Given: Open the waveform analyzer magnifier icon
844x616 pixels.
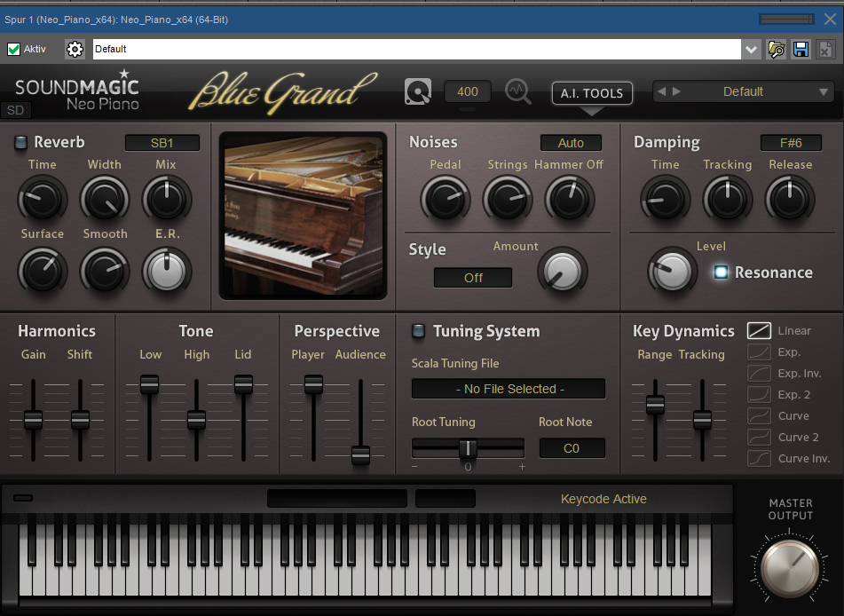Looking at the screenshot, I should 517,91.
